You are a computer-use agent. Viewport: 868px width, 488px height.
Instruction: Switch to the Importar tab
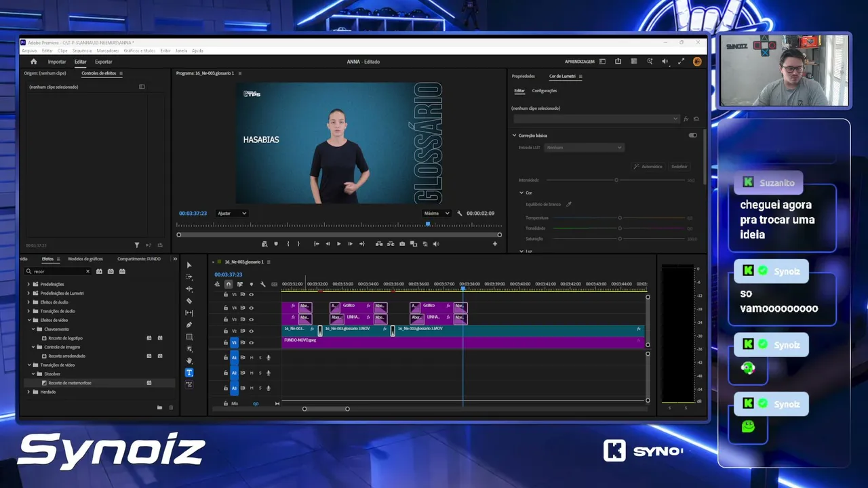pos(57,62)
